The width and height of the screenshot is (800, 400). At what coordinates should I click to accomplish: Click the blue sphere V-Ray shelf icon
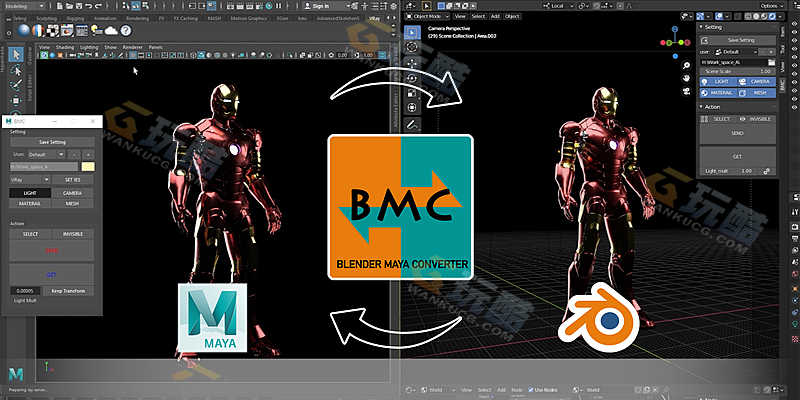tap(23, 30)
